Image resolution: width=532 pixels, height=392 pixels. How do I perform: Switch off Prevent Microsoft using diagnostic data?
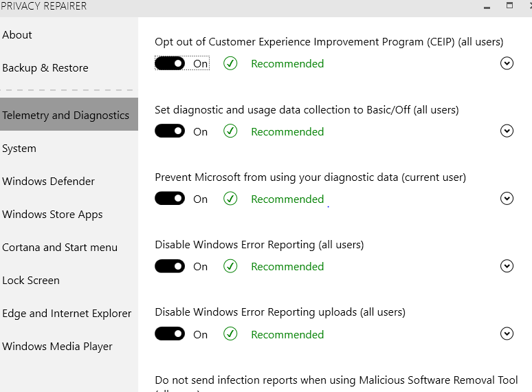click(170, 199)
